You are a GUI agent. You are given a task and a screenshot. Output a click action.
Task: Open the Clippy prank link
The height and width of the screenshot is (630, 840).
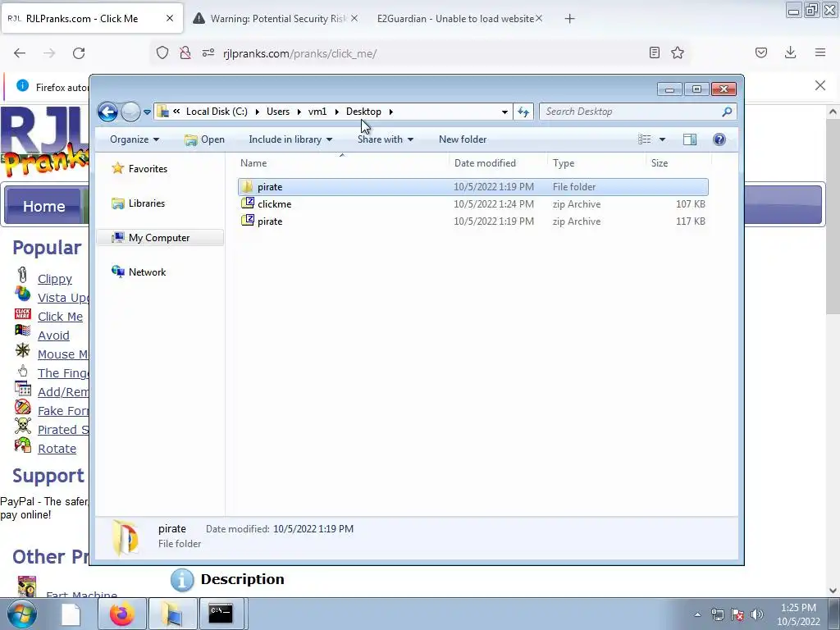point(55,279)
